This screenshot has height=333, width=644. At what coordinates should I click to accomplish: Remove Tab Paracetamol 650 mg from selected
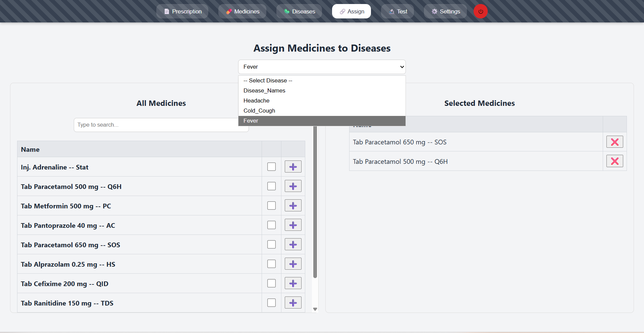[614, 142]
